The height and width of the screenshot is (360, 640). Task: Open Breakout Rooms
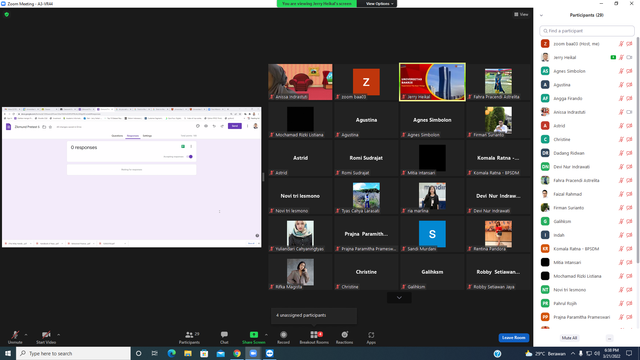314,337
